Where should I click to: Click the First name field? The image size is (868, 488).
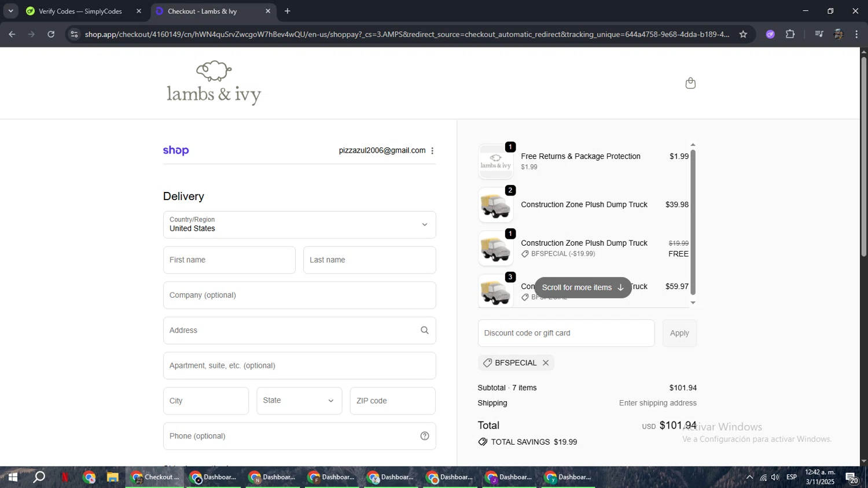pyautogui.click(x=229, y=260)
